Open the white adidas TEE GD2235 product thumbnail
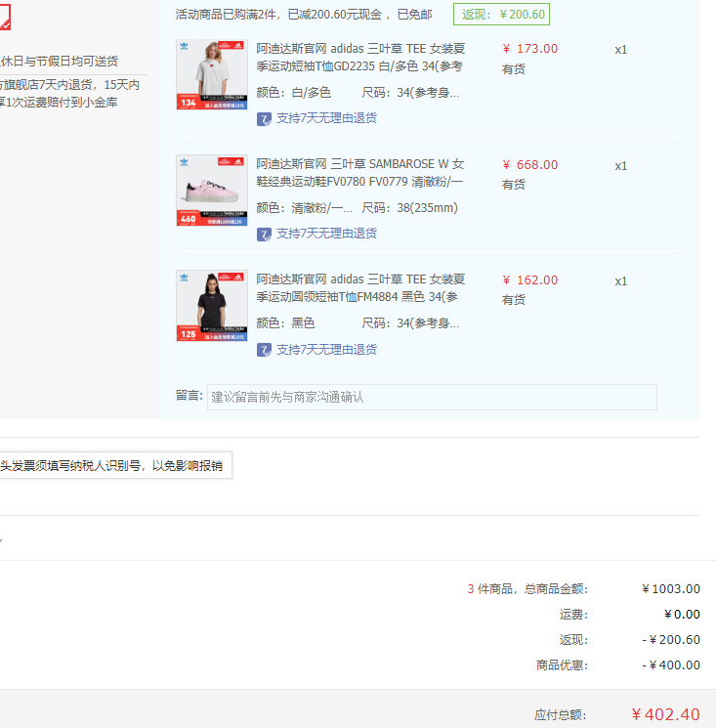The height and width of the screenshot is (728, 716). tap(212, 74)
